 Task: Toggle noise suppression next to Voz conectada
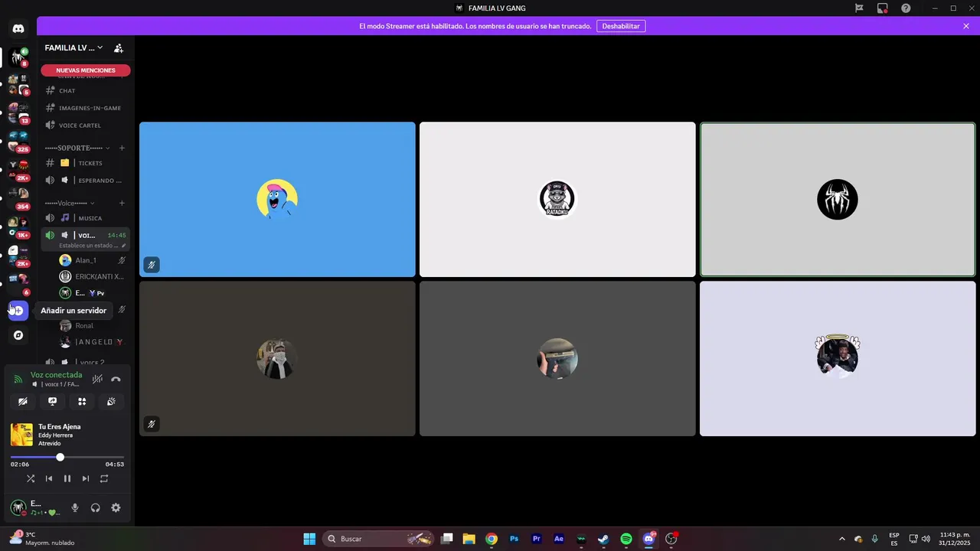(97, 379)
